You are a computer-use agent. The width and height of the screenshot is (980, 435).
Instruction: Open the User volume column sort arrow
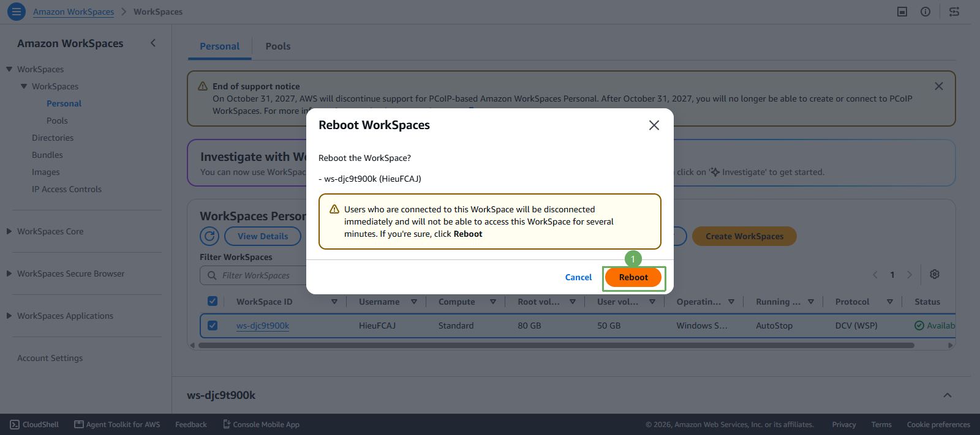(x=652, y=302)
